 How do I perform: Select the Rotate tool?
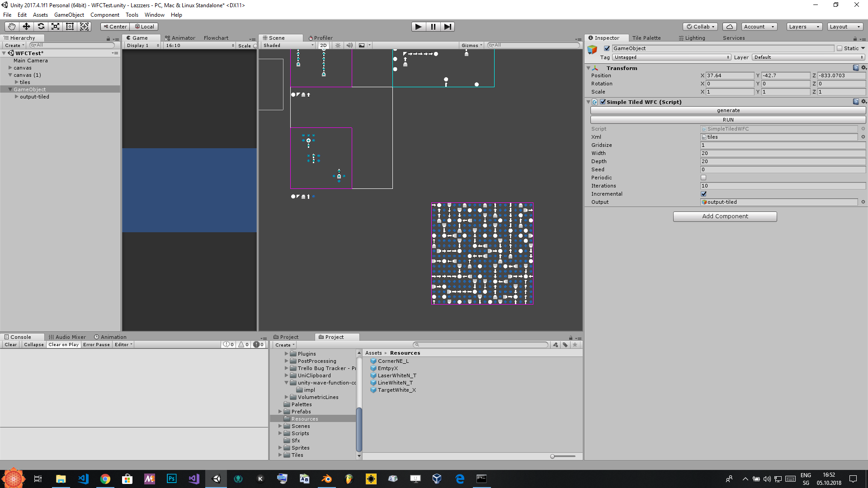(x=41, y=27)
